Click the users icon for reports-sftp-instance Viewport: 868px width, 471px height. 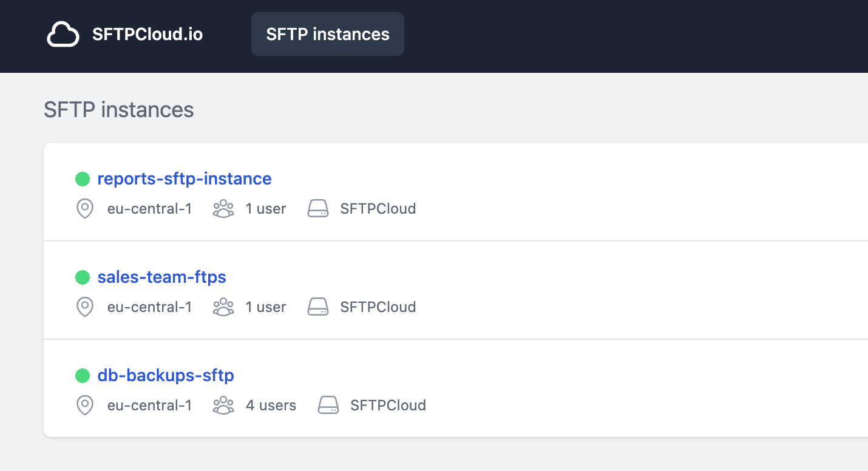click(223, 208)
